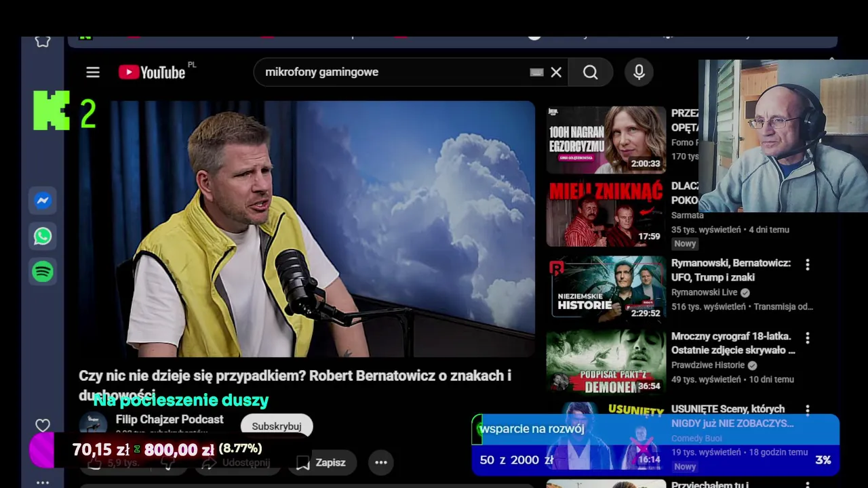868x488 pixels.
Task: Like the video with thumbs-up 5,9 tys.
Action: 114,464
